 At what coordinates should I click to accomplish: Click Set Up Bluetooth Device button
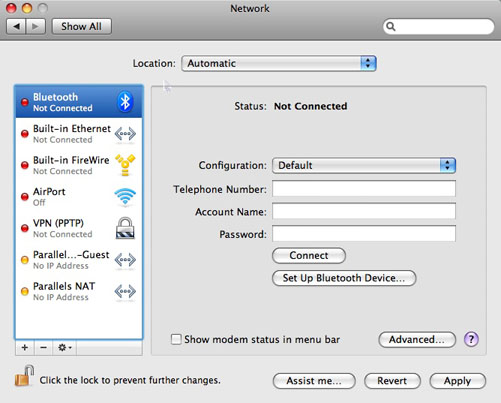(344, 278)
